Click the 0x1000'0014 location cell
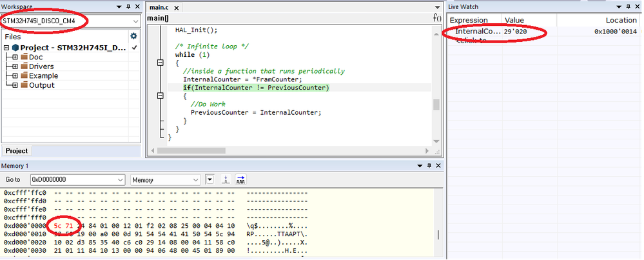The image size is (644, 260). pos(616,31)
